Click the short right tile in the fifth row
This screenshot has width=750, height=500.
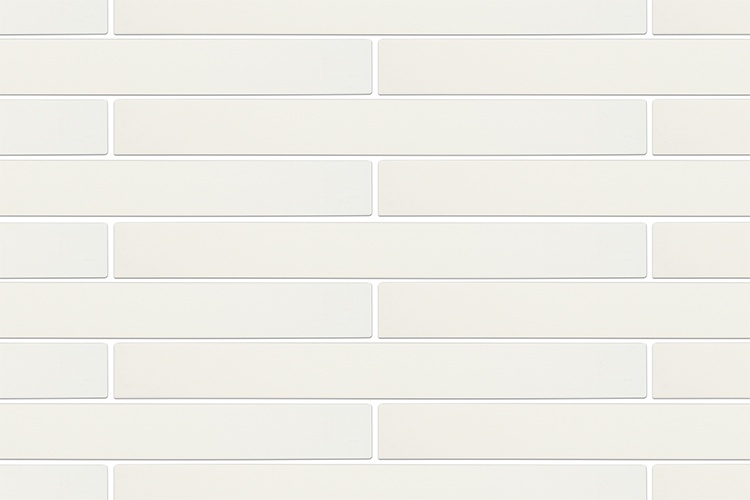(701, 249)
